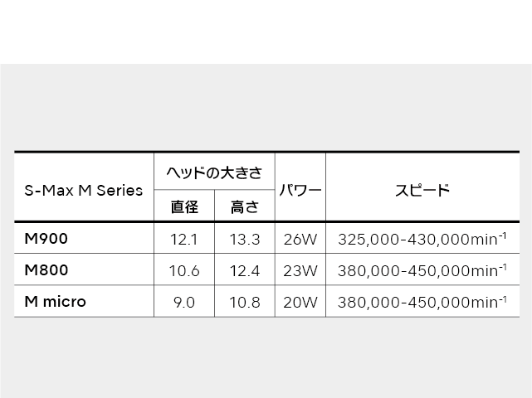Click the S-Max M Series header cell
Screen dimensions: 532x398
click(84, 190)
